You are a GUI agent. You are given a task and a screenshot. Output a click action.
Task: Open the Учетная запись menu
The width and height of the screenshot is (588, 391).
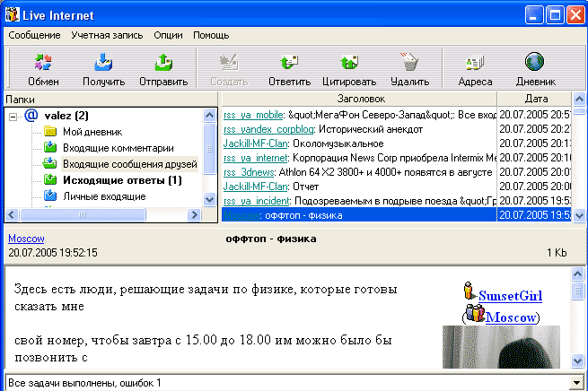point(107,35)
